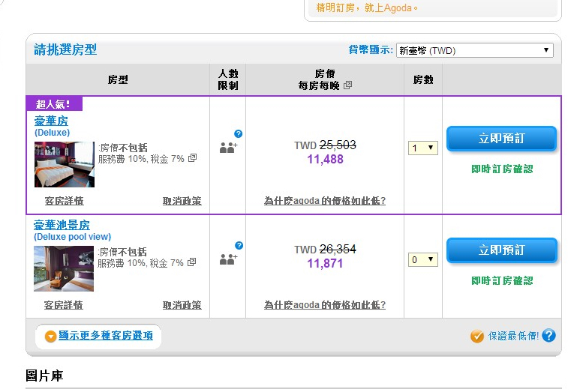Image resolution: width=586 pixels, height=392 pixels.
Task: Book the Deluxe pool view room with 立即預訂
Action: (x=501, y=250)
